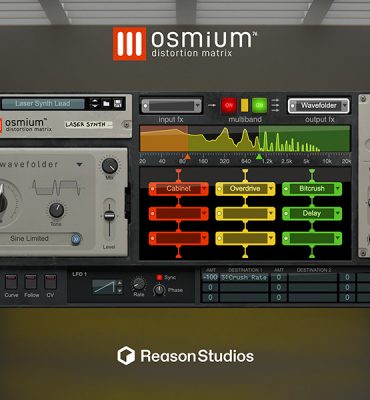Click the Mix knob on the wavefolder
Viewport: 370px width, 400px height.
[110, 166]
